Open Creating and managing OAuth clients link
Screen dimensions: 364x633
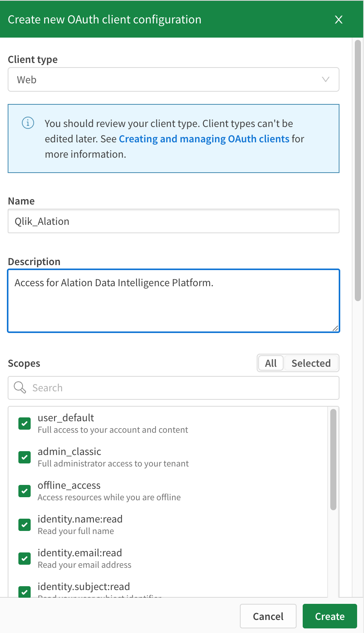204,139
